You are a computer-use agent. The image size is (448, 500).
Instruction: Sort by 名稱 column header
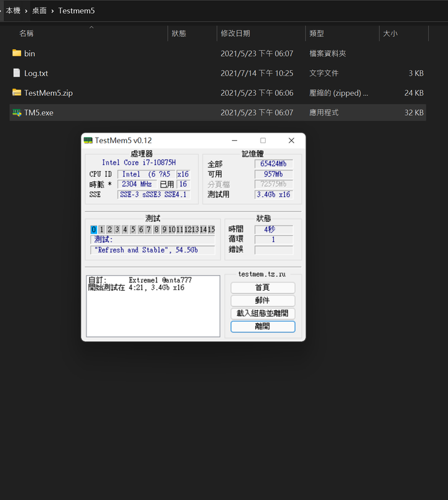[x=26, y=33]
